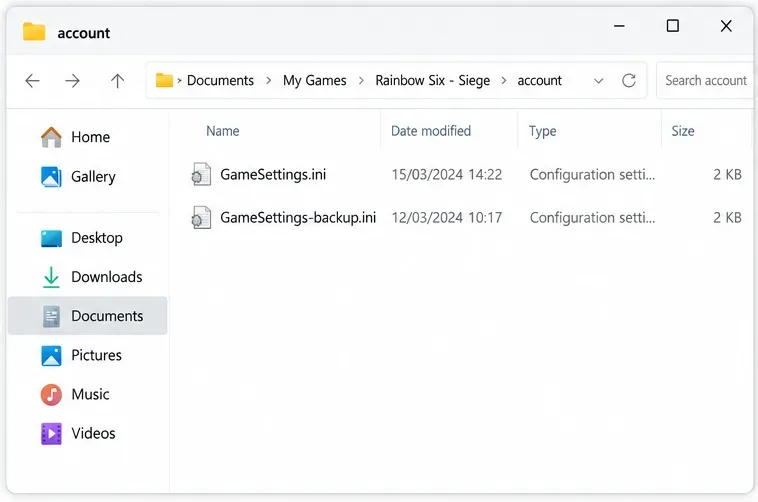Select the GameSettings.ini file name

[x=273, y=175]
